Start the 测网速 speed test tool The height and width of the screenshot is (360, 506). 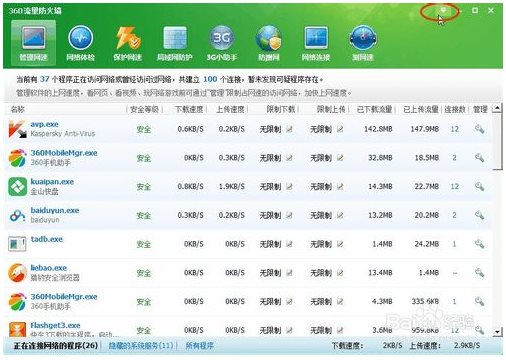tap(363, 42)
